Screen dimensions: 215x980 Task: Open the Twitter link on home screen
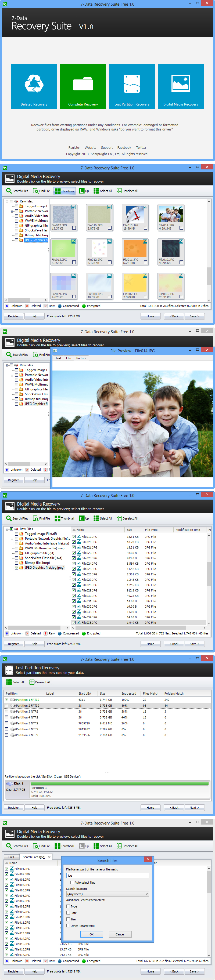pyautogui.click(x=141, y=148)
